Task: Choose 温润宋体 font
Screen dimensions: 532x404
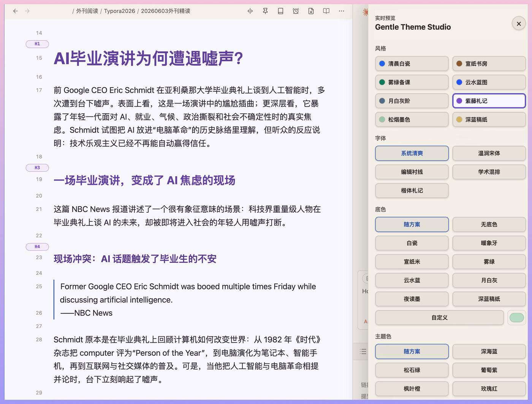Action: coord(489,153)
